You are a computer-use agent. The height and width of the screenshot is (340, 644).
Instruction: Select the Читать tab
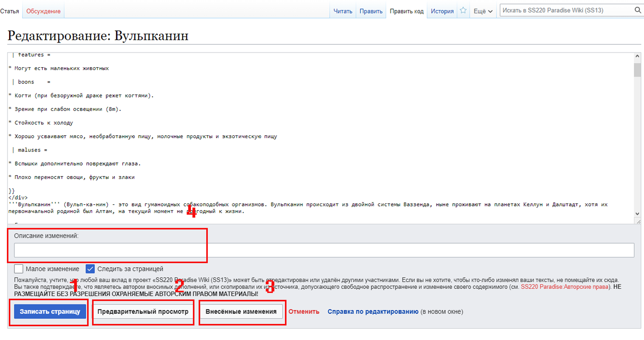[343, 11]
